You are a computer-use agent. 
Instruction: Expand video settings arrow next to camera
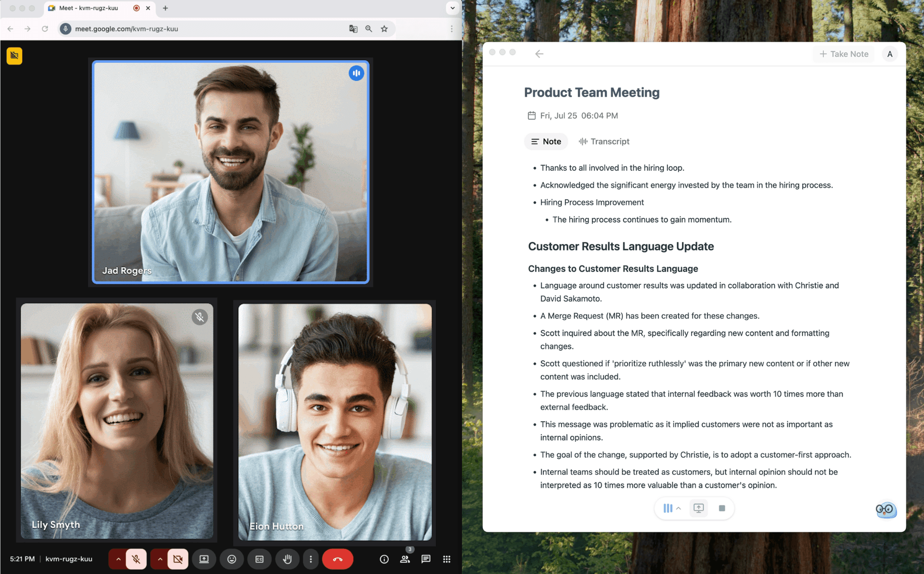pyautogui.click(x=160, y=559)
